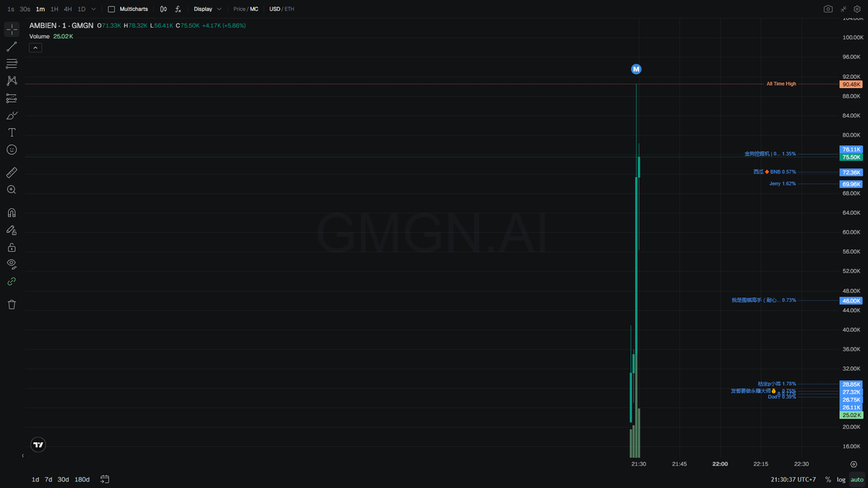The image size is (868, 488).
Task: Click the 90.48K all time high price tag
Action: 851,85
